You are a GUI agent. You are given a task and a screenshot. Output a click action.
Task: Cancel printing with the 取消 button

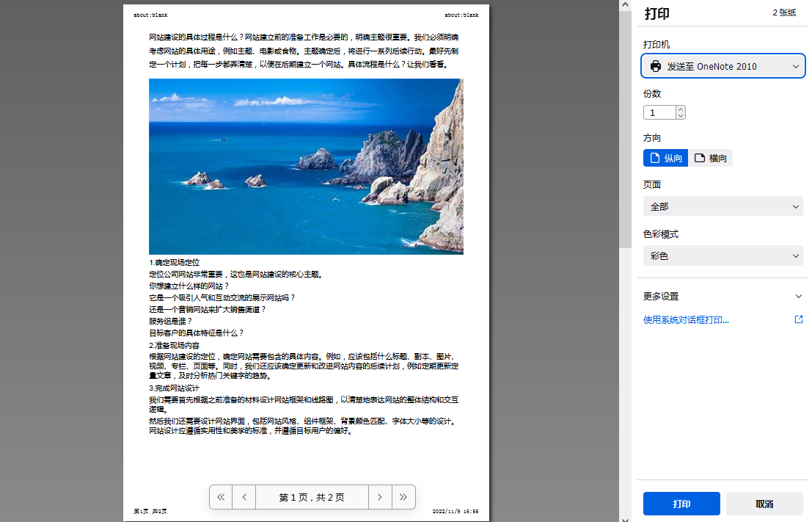point(764,504)
